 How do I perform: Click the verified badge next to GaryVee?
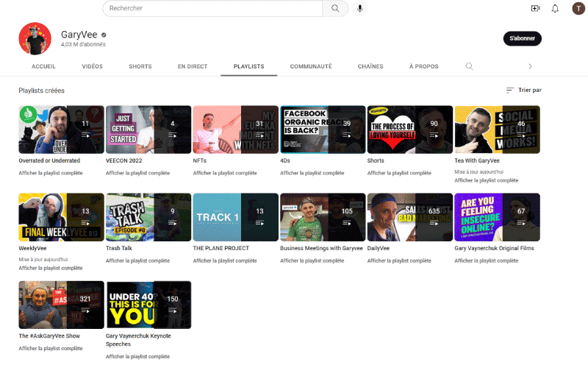coord(104,35)
